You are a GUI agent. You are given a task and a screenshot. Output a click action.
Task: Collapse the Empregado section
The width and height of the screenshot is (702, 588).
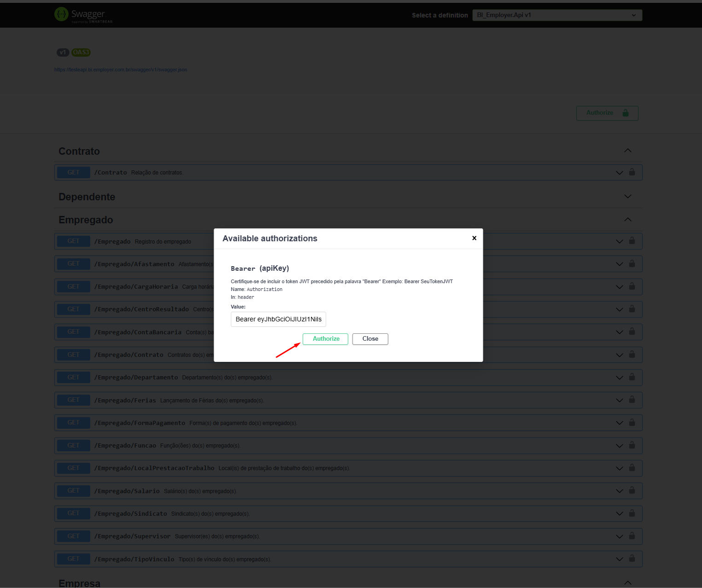[628, 219]
